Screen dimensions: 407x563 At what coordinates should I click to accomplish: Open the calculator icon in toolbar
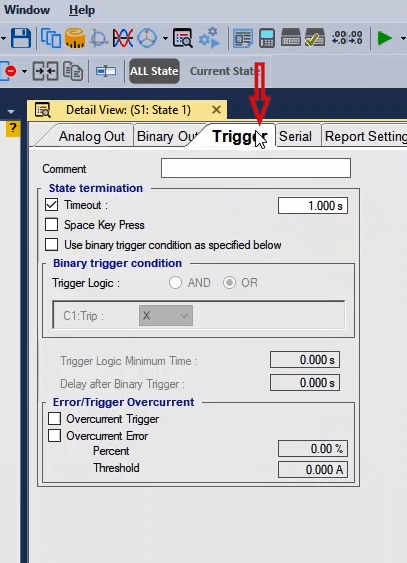pyautogui.click(x=267, y=38)
